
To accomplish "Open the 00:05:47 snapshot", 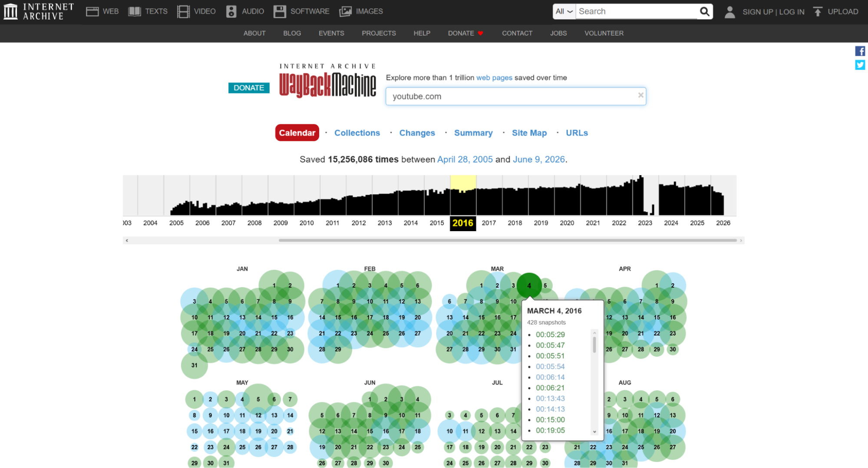I will (x=550, y=345).
